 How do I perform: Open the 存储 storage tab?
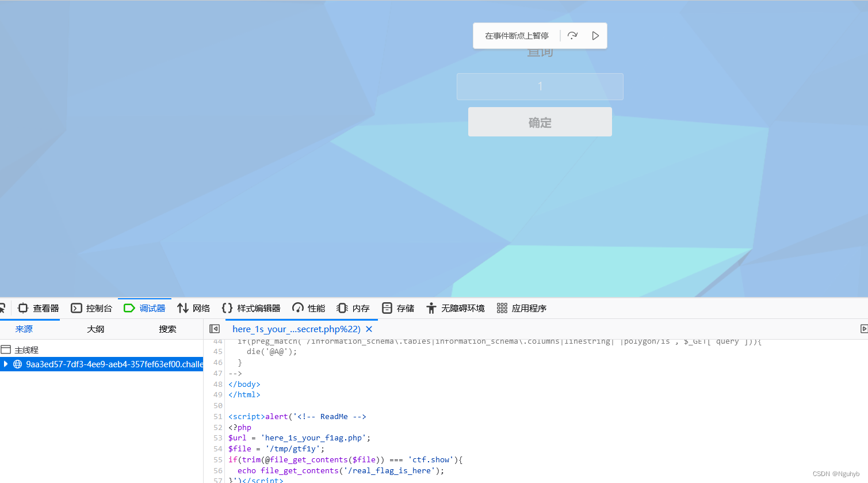398,309
